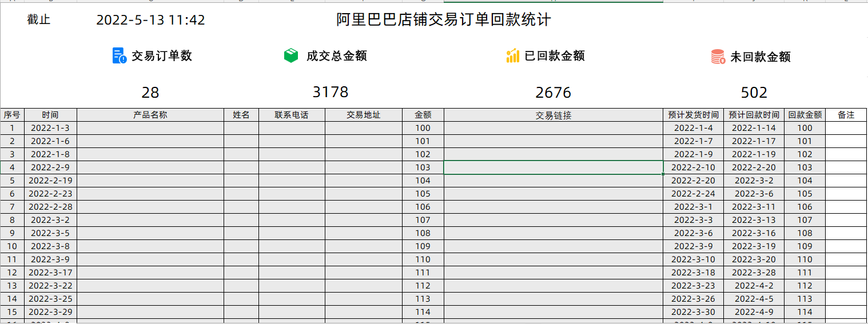This screenshot has width=868, height=324.
Task: Select the 回款金额 column cell showing 105
Action: tap(805, 194)
